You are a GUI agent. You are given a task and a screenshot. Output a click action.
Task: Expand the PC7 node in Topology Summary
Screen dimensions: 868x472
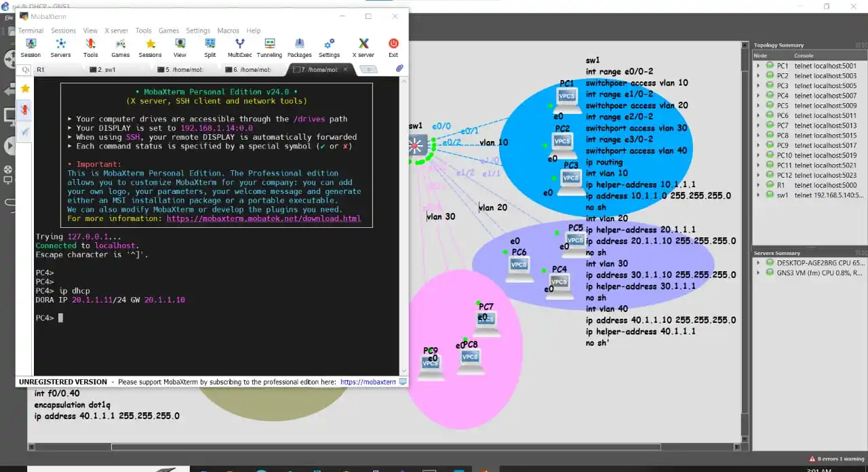pos(759,125)
